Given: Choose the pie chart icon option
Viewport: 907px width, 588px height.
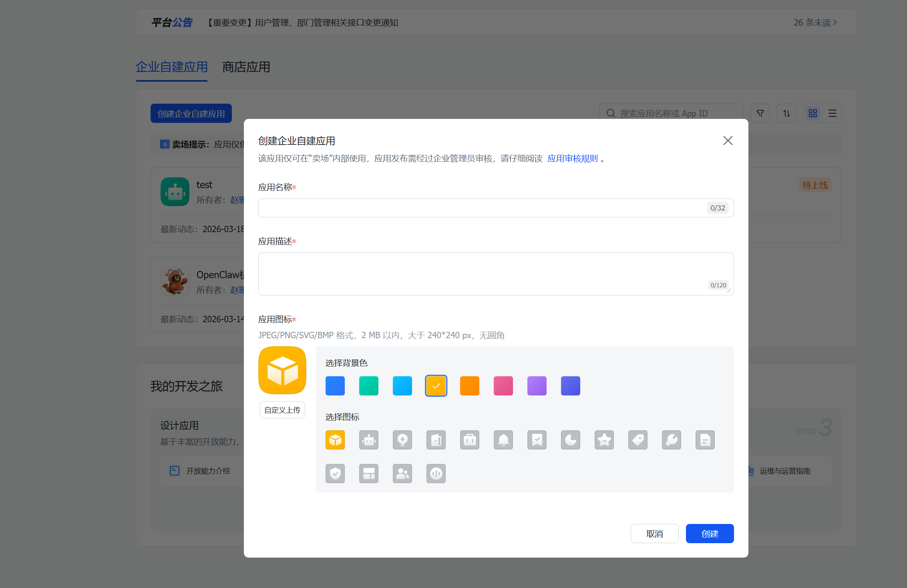Looking at the screenshot, I should point(570,440).
